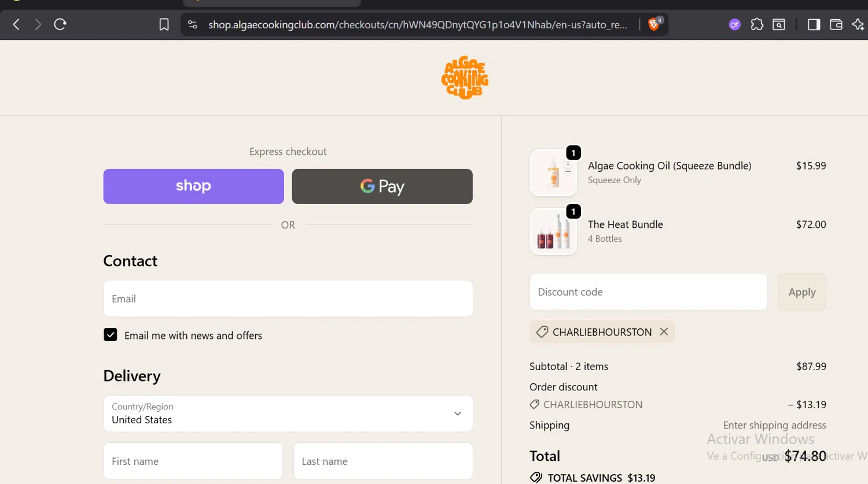Remove the CHARLIEBHOURSTON discount with the X

(x=664, y=331)
